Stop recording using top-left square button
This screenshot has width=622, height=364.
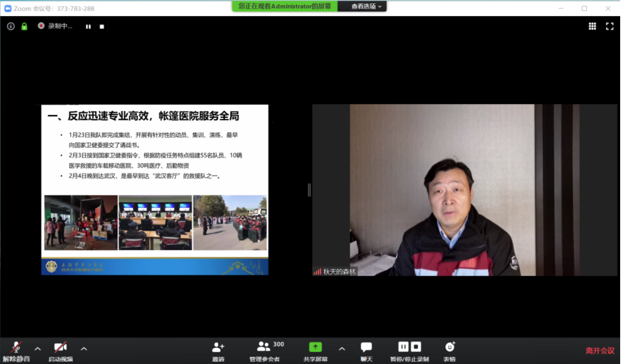(102, 27)
